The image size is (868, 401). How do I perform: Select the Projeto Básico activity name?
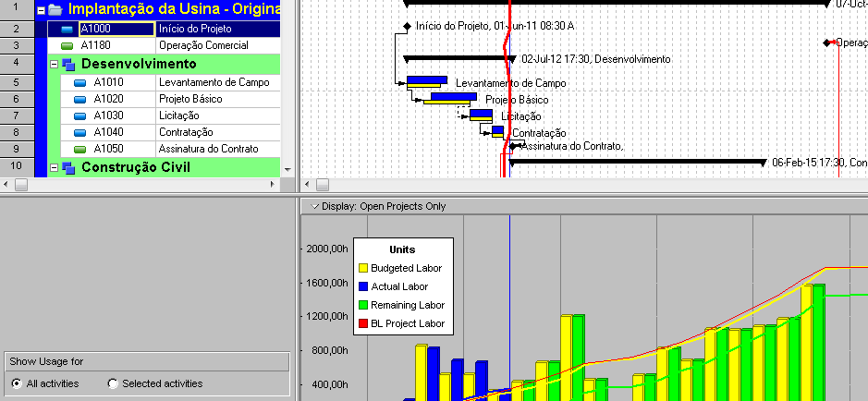point(189,99)
